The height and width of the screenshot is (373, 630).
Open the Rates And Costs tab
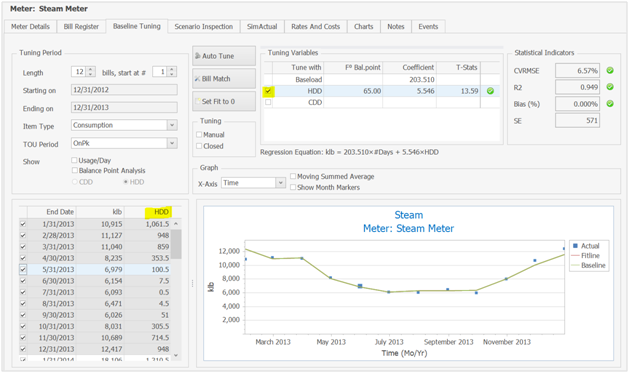[x=315, y=27]
